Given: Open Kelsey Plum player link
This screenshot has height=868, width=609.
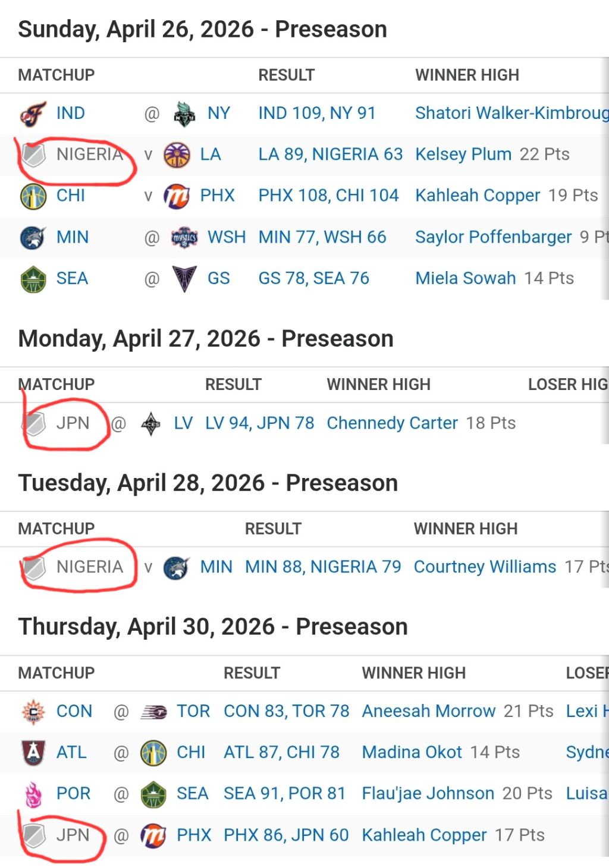Looking at the screenshot, I should pyautogui.click(x=463, y=154).
